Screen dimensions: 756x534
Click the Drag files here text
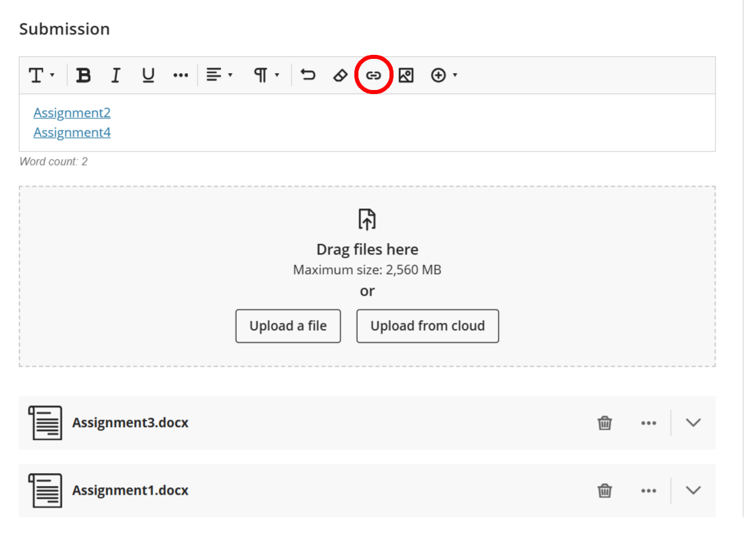(x=367, y=249)
